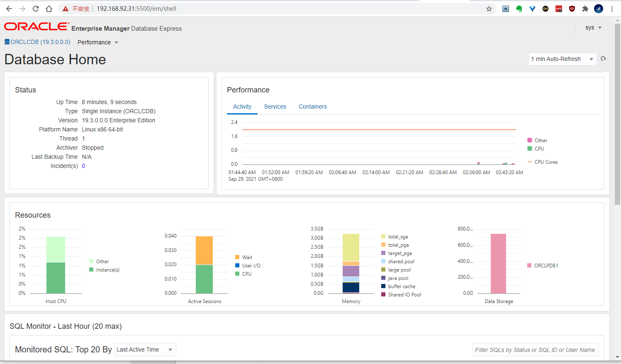This screenshot has height=364, width=621.
Task: Open the ORCLCDB (19.3.0.0.0) database link
Action: [x=37, y=42]
